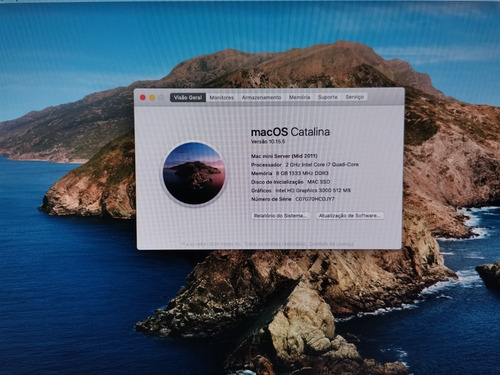Go to the Serviço tab
Viewport: 500px width, 375px height.
pyautogui.click(x=354, y=97)
